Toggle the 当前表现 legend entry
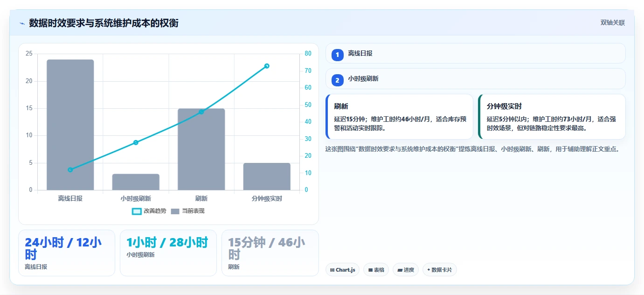644x295 pixels. coord(187,211)
